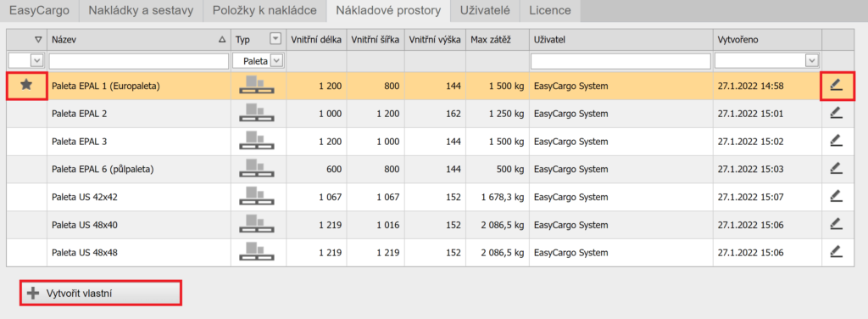Click EasyCargo System in the Paleta EPAL 3 row
The height and width of the screenshot is (319, 868).
[570, 141]
